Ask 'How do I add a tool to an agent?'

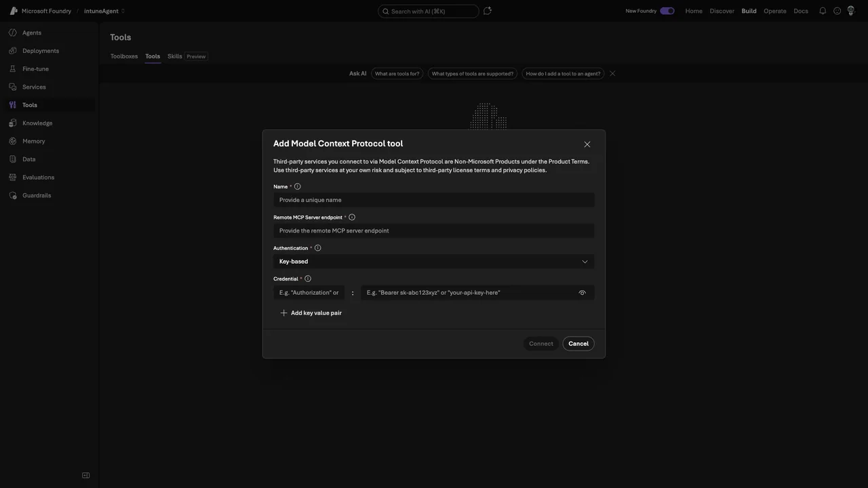click(564, 74)
